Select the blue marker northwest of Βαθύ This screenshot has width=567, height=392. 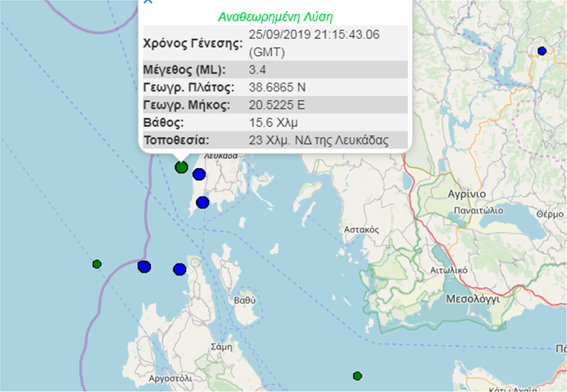pyautogui.click(x=180, y=269)
